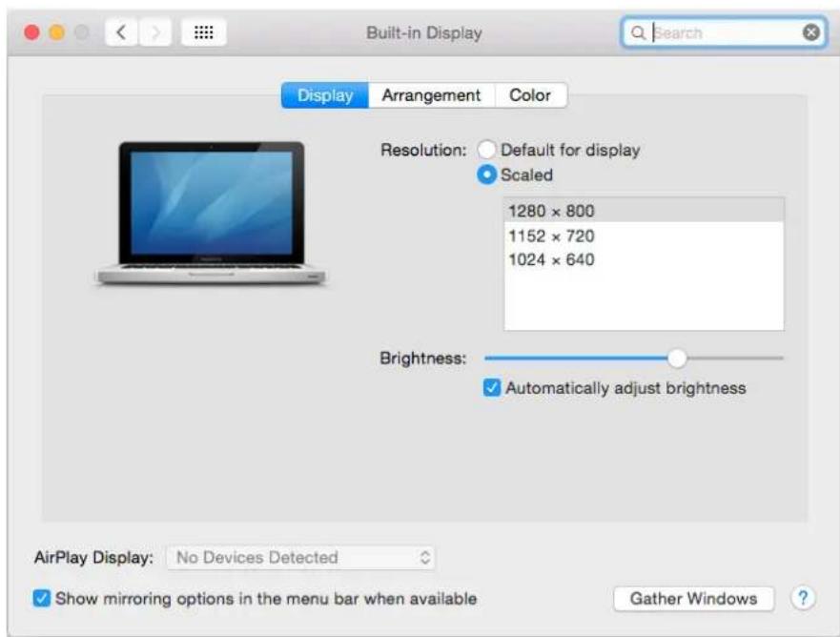Click the Brightness slider knob
This screenshot has height=637, width=840.
click(x=677, y=358)
